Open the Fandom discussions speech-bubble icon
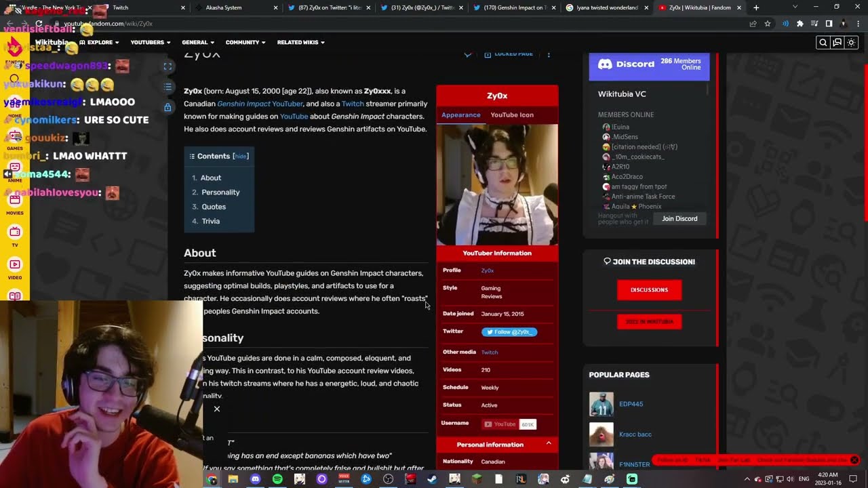The height and width of the screenshot is (488, 868). (x=837, y=43)
